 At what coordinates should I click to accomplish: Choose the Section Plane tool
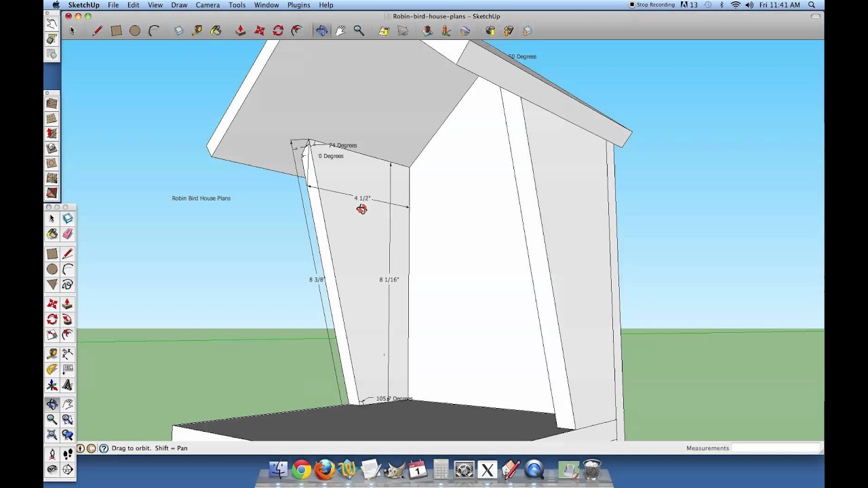coord(68,470)
